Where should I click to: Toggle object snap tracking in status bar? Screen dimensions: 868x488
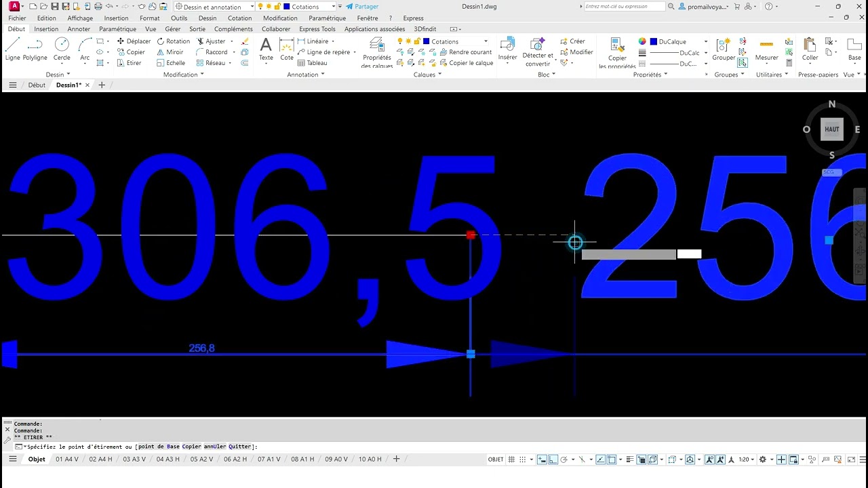point(600,460)
